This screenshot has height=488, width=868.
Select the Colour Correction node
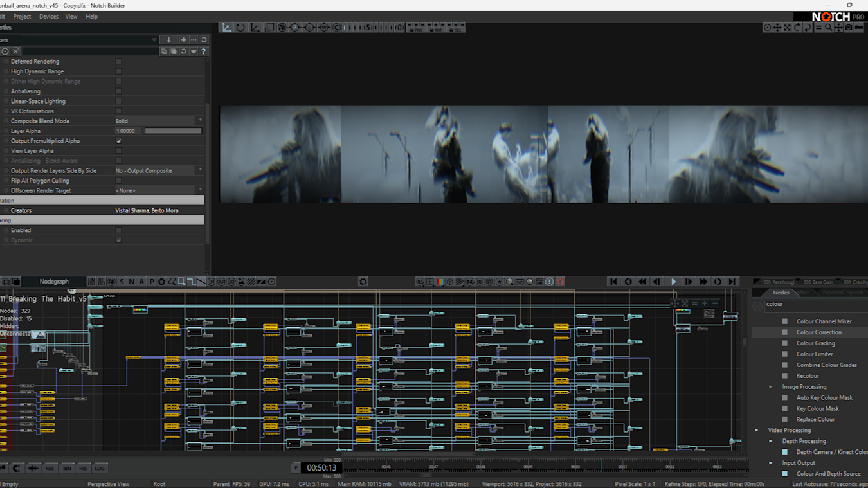[x=818, y=332]
